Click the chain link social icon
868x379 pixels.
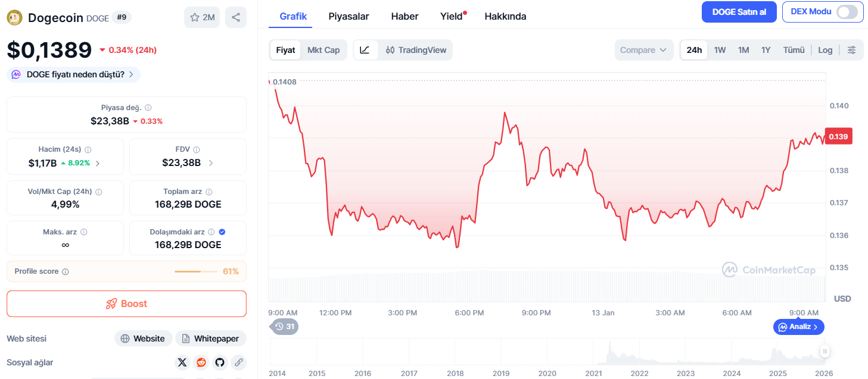[x=238, y=362]
